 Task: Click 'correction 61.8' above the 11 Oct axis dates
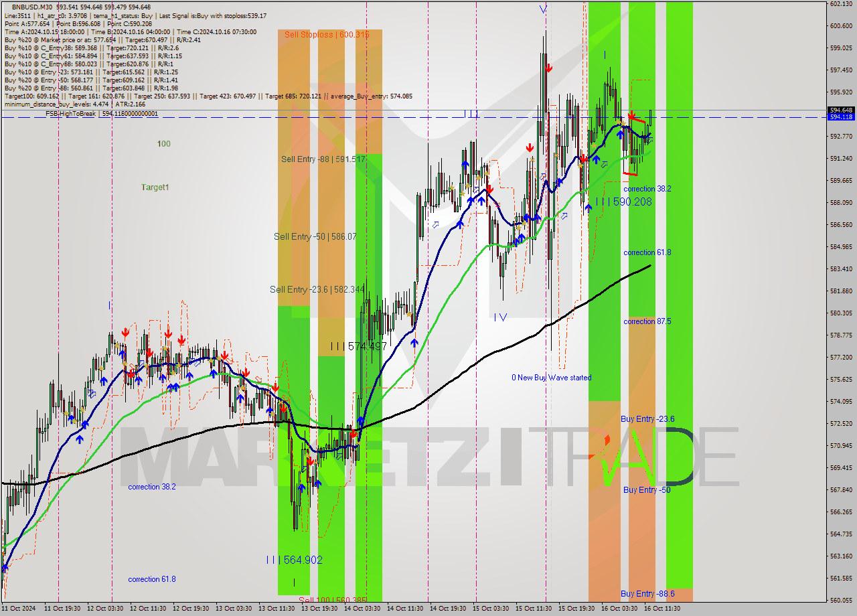pyautogui.click(x=152, y=579)
